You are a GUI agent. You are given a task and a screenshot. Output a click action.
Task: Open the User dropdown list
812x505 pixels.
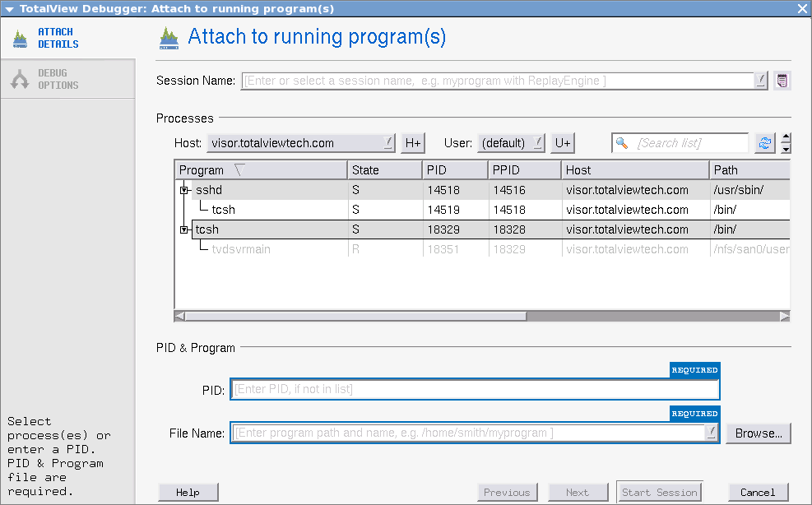tap(537, 143)
